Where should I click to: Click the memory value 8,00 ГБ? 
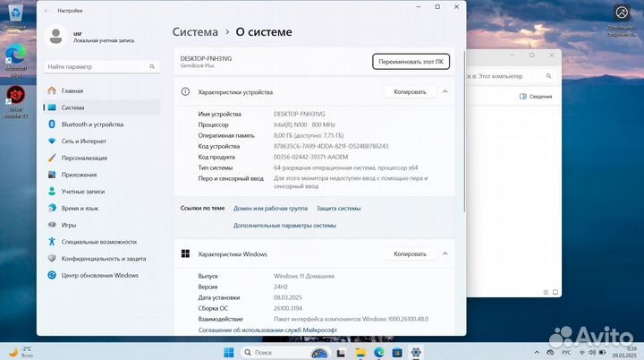coord(309,135)
